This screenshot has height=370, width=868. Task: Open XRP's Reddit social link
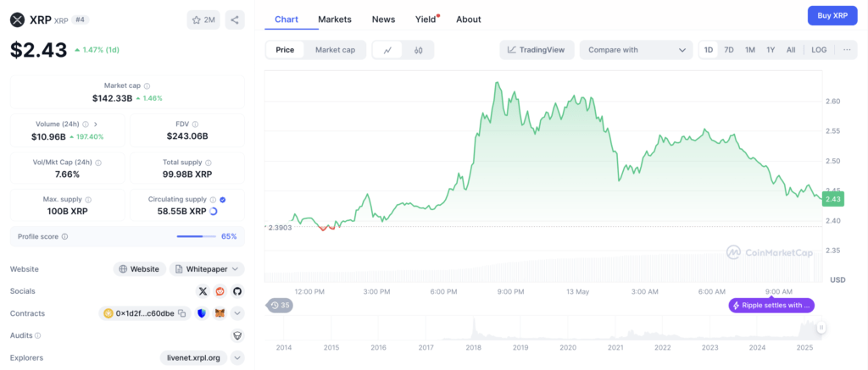[220, 291]
